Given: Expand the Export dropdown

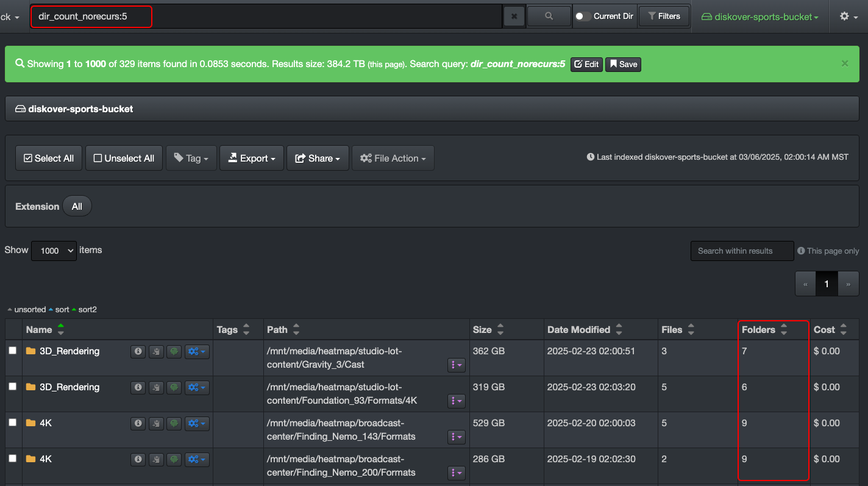Looking at the screenshot, I should point(251,159).
